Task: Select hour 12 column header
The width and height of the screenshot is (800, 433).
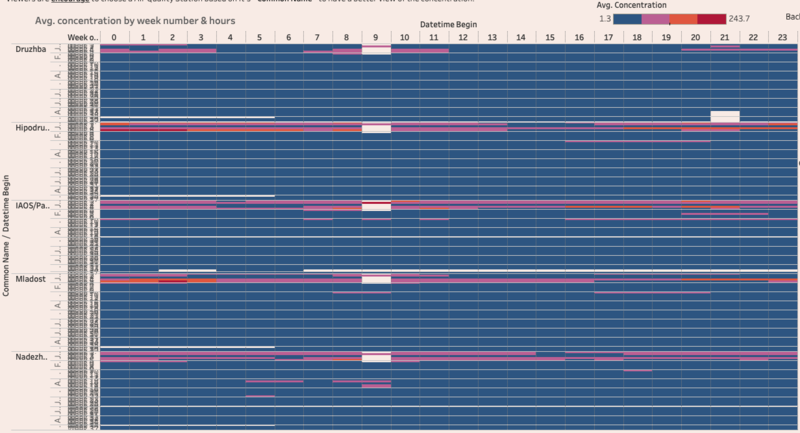Action: (x=463, y=37)
